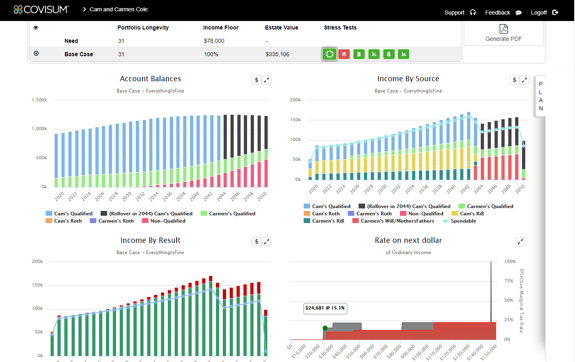Viewport: 575px width, 362px height.
Task: Click the COVISUM logo
Action: coord(41,10)
